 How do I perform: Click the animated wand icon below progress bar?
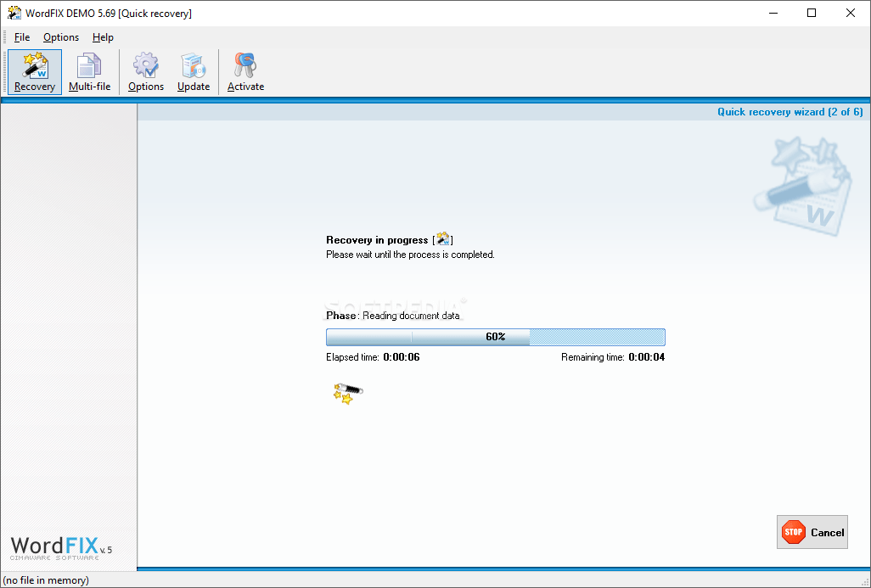click(x=346, y=393)
